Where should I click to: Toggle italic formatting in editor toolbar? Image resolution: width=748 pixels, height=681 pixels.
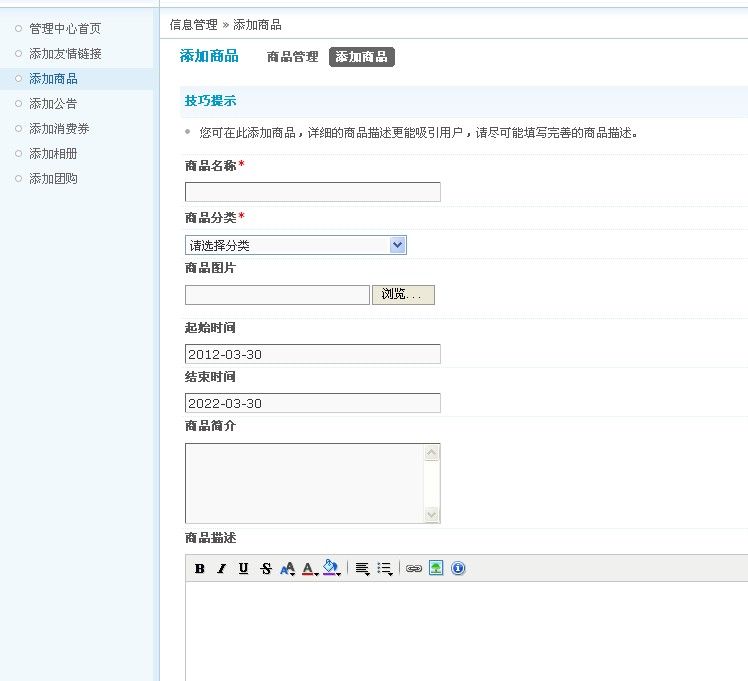[221, 568]
